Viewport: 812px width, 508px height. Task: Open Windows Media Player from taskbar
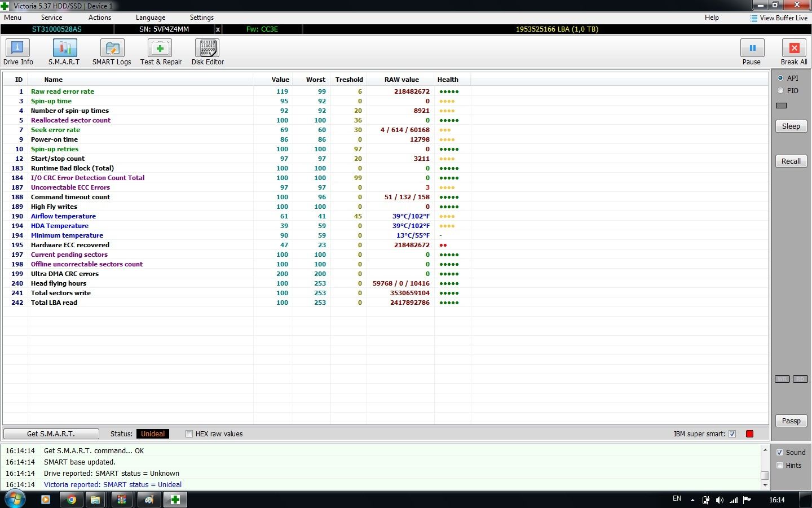[x=46, y=500]
